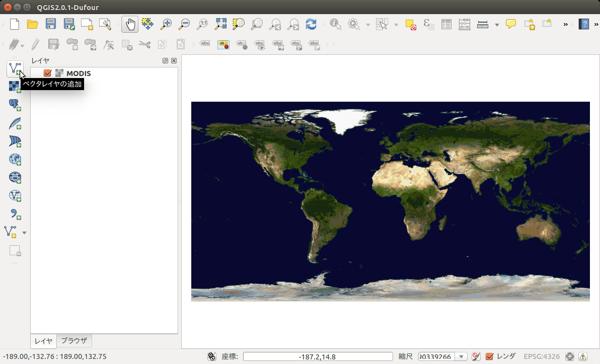Viewport: 600px width, 364px height.
Task: Click Save As floppy icon with pencil
Action: [x=69, y=24]
